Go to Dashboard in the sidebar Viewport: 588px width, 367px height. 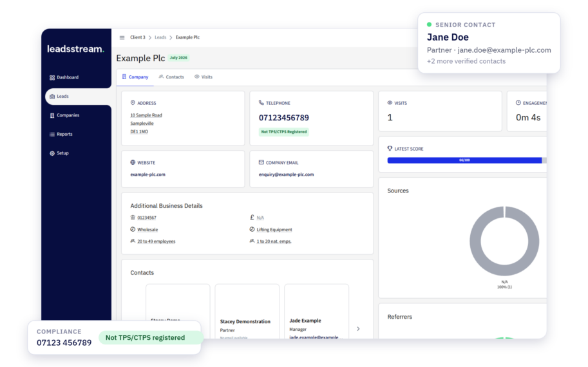click(64, 78)
